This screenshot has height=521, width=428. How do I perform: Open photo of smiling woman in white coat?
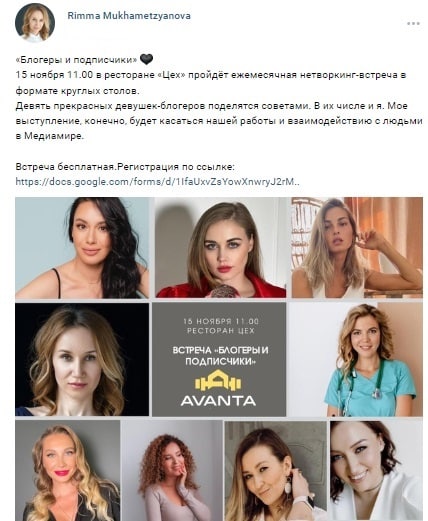click(376, 470)
